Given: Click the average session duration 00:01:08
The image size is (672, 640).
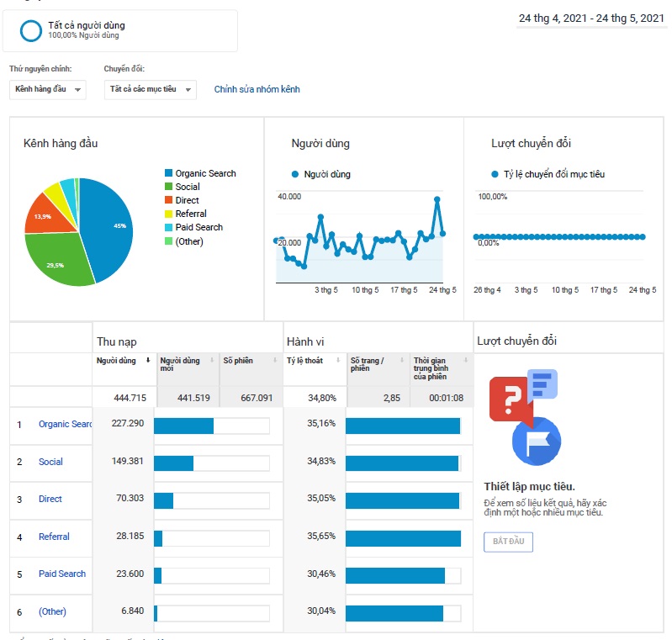Looking at the screenshot, I should [x=446, y=398].
